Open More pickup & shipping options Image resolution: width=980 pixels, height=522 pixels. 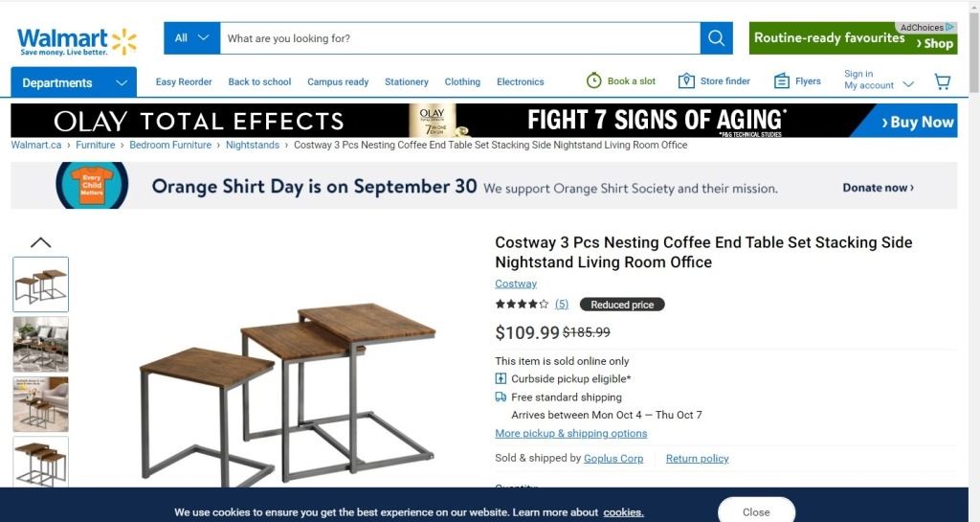tap(570, 434)
